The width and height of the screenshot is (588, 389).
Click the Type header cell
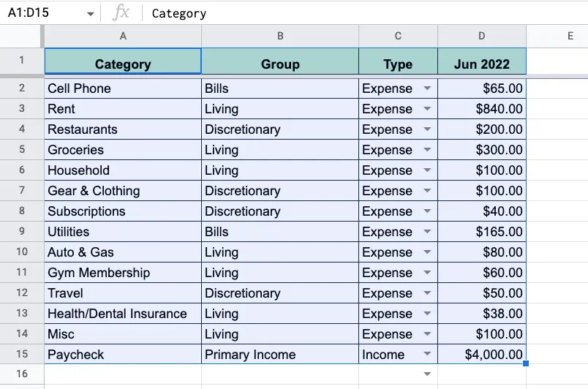(399, 61)
